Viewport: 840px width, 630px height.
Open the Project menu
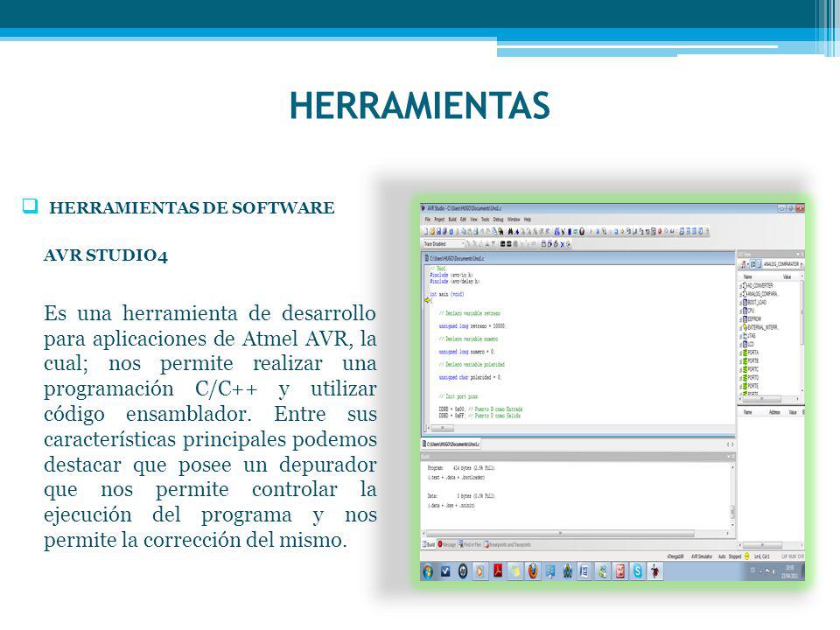pyautogui.click(x=439, y=220)
